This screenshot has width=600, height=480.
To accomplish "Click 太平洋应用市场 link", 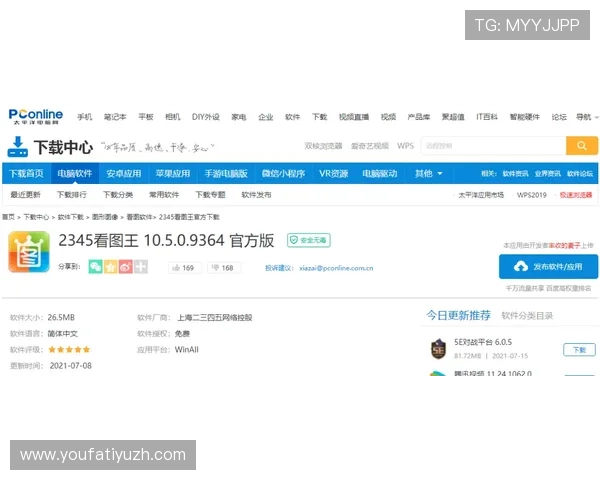I will [x=481, y=195].
